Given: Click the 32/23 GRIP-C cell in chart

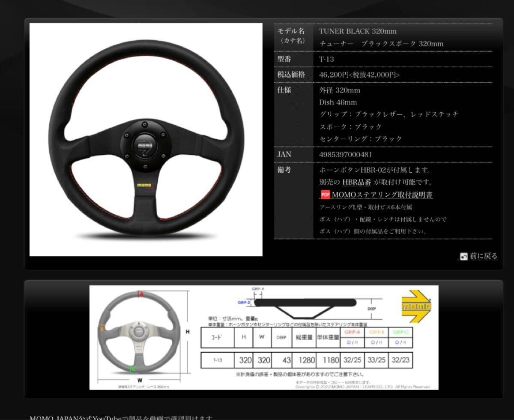Looking at the screenshot, I should pyautogui.click(x=400, y=360).
